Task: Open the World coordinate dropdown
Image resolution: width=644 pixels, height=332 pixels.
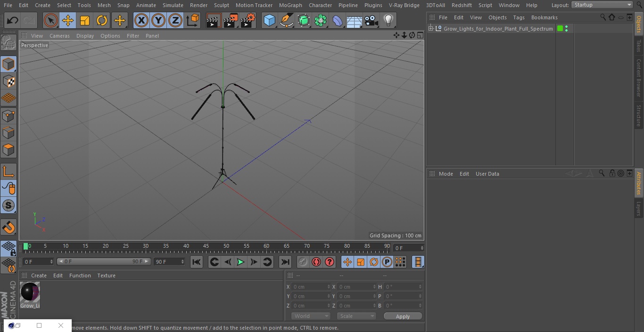Action: pos(310,316)
